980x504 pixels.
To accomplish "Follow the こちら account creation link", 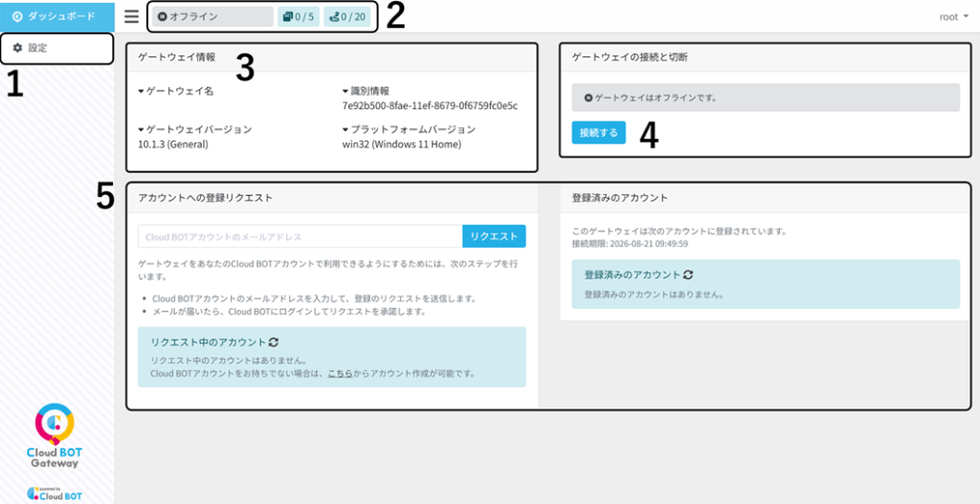I will coord(340,374).
